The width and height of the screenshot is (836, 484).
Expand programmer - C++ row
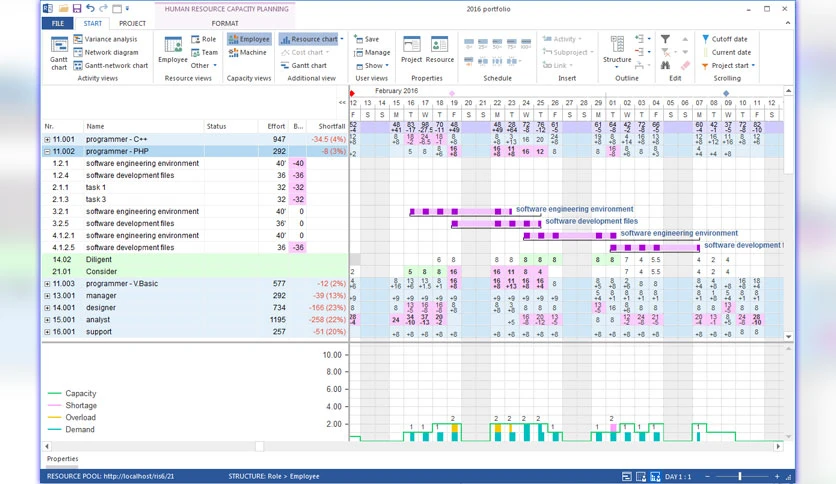point(47,139)
